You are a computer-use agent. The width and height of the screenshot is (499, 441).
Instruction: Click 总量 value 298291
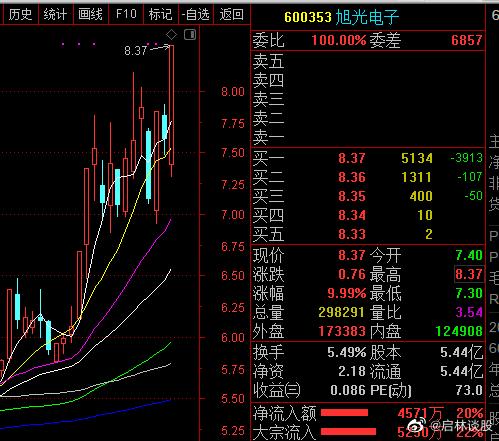pyautogui.click(x=342, y=312)
